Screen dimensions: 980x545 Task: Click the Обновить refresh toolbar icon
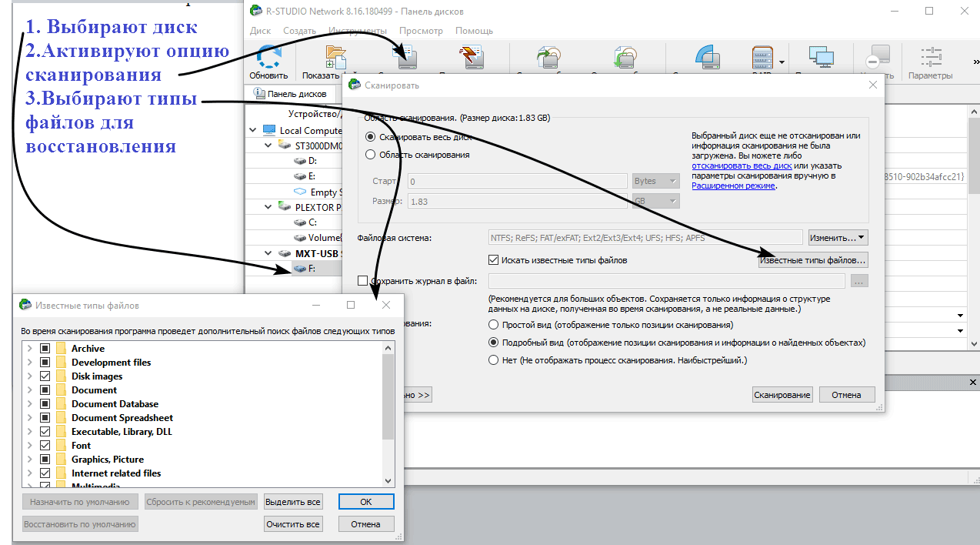click(268, 57)
